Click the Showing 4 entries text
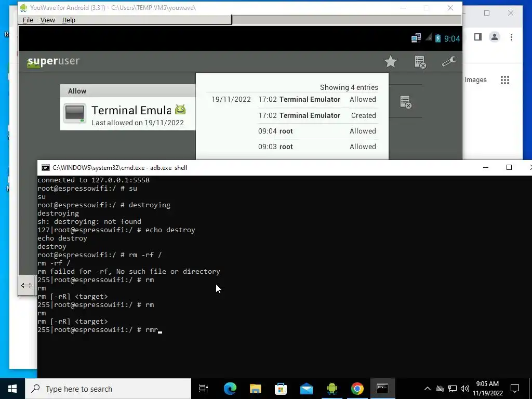Image resolution: width=532 pixels, height=399 pixels. pos(349,87)
